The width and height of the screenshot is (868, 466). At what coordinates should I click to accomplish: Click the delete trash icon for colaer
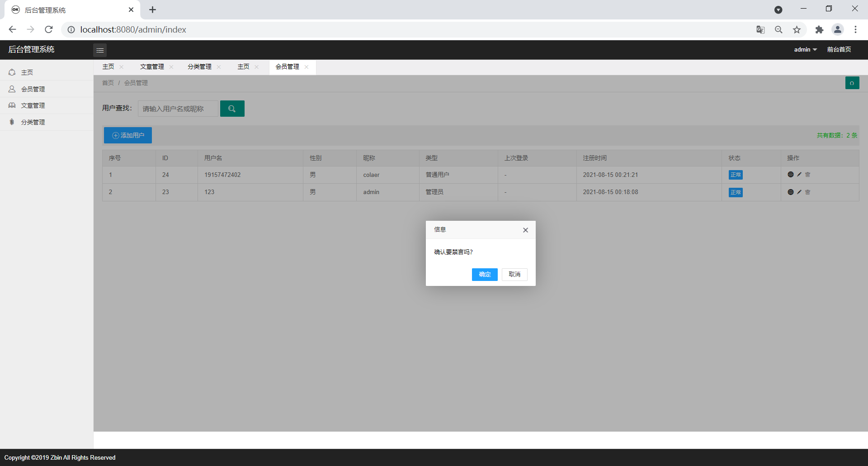click(808, 175)
